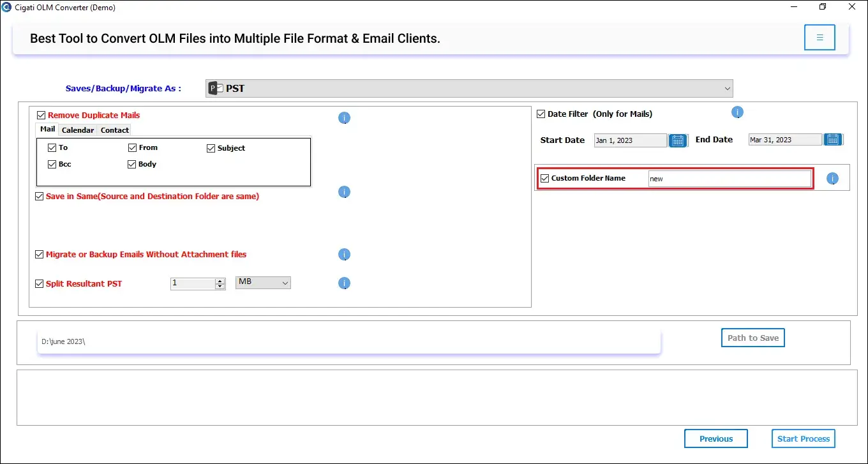The height and width of the screenshot is (464, 868).
Task: Click info icon for Without Attachment files
Action: click(x=344, y=255)
